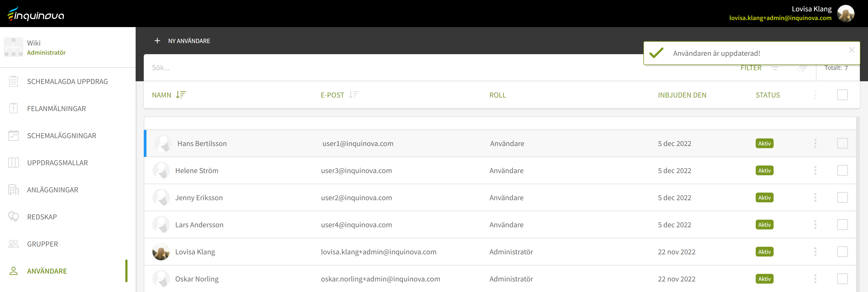Click the Felanmälningar clipboard icon
This screenshot has width=868, height=292.
coord(14,108)
